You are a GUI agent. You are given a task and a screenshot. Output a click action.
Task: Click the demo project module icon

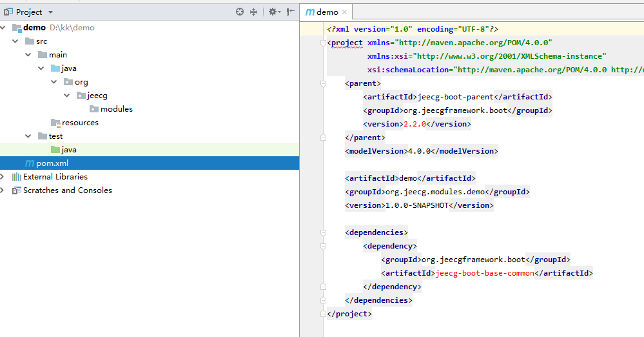pos(16,28)
